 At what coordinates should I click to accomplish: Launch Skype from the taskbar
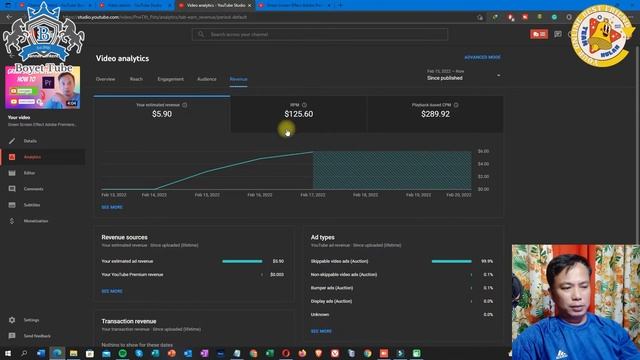(x=139, y=353)
